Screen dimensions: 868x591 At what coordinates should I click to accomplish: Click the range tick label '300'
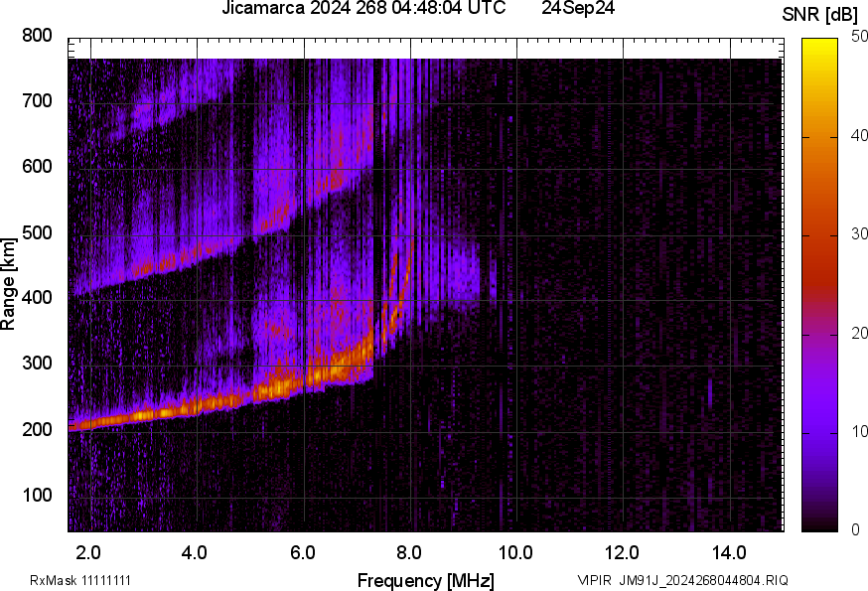(37, 364)
